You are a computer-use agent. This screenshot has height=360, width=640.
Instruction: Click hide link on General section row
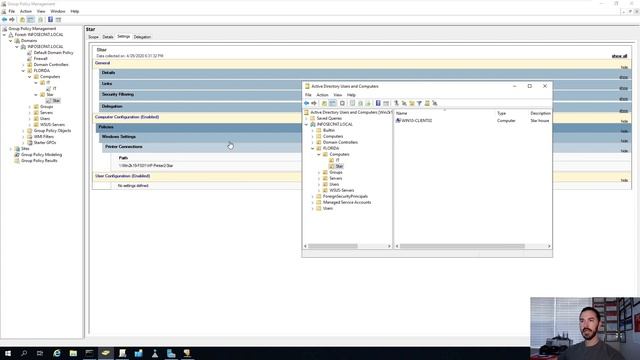[624, 67]
